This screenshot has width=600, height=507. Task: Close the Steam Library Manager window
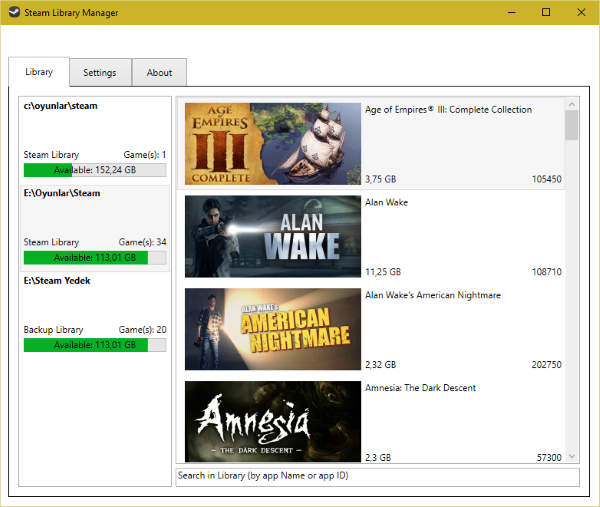(581, 12)
